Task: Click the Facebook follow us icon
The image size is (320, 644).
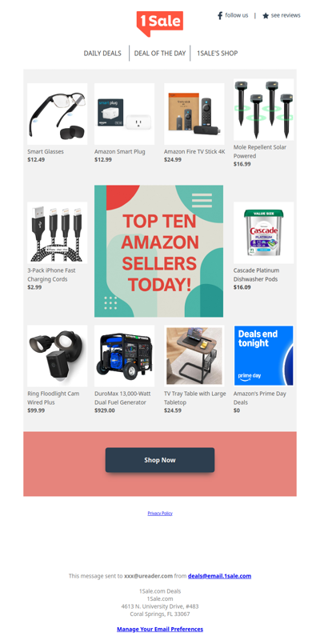Action: point(220,16)
